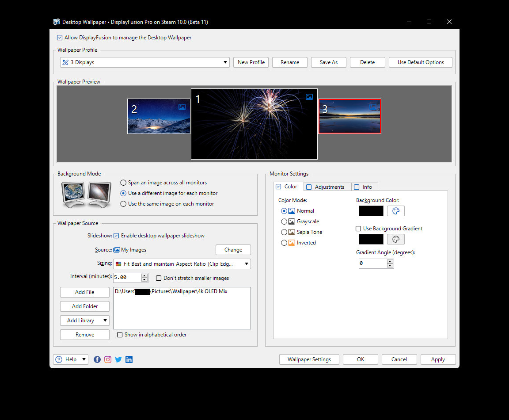Choose Span an image across all monitors
The height and width of the screenshot is (420, 509).
click(x=123, y=183)
